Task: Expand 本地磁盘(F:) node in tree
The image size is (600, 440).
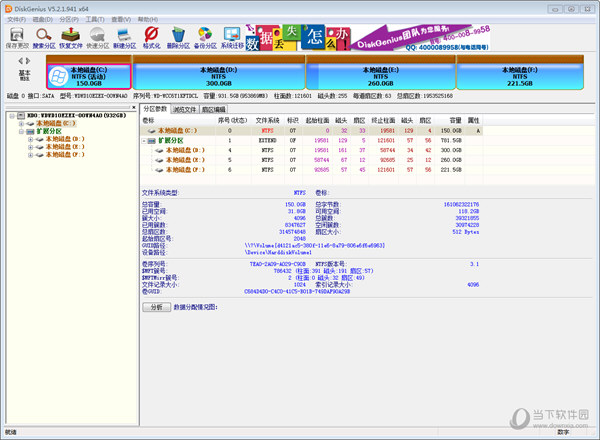Action: [x=30, y=155]
